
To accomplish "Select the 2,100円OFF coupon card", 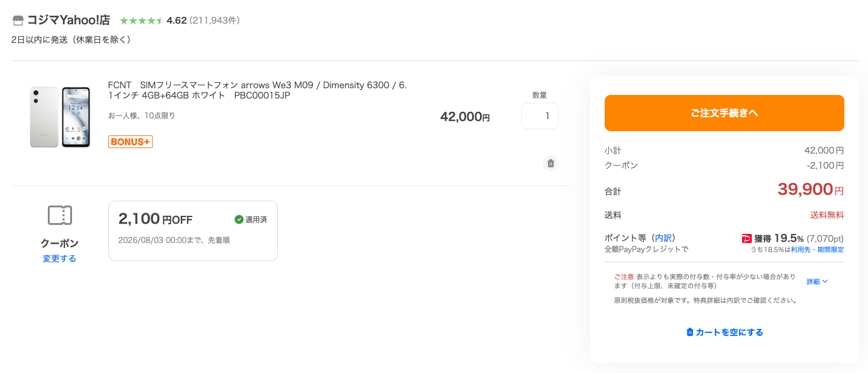I will pos(193,231).
